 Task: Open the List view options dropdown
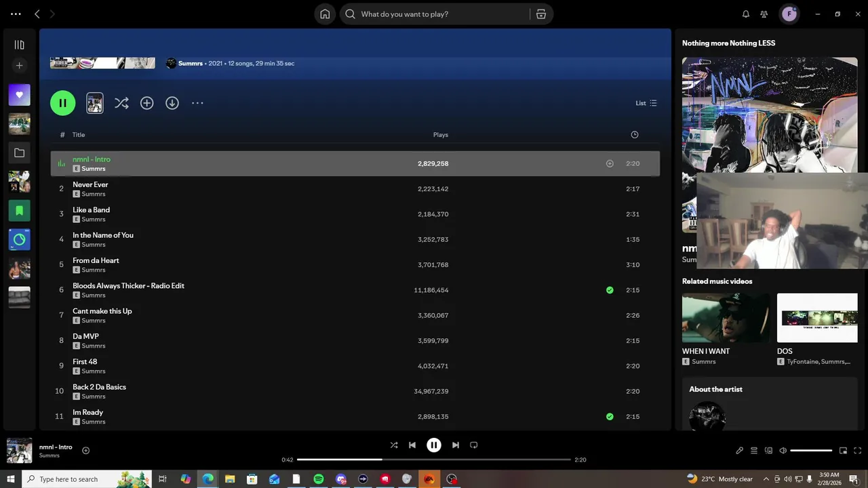(x=646, y=103)
